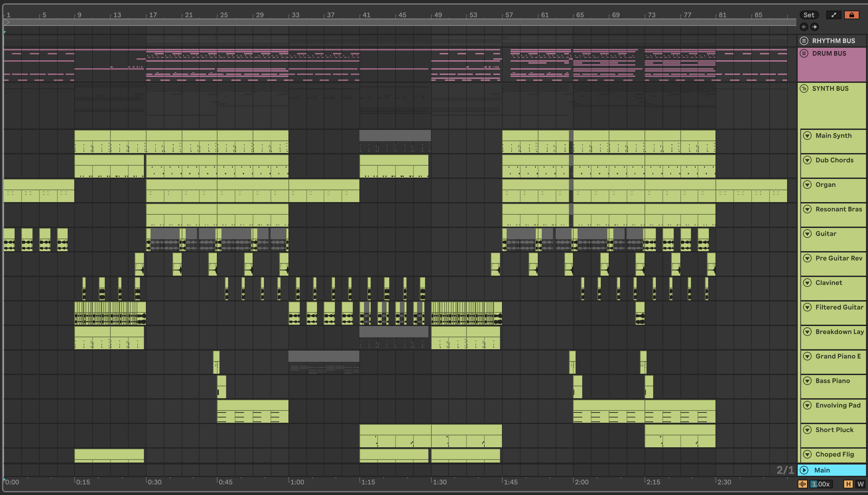Expand the Short Pluck track

point(807,430)
